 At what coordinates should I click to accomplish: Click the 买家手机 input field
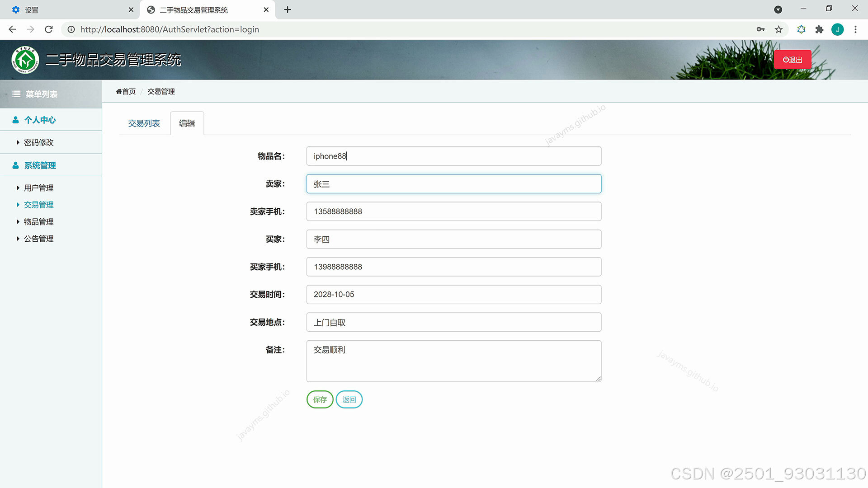[x=454, y=267]
